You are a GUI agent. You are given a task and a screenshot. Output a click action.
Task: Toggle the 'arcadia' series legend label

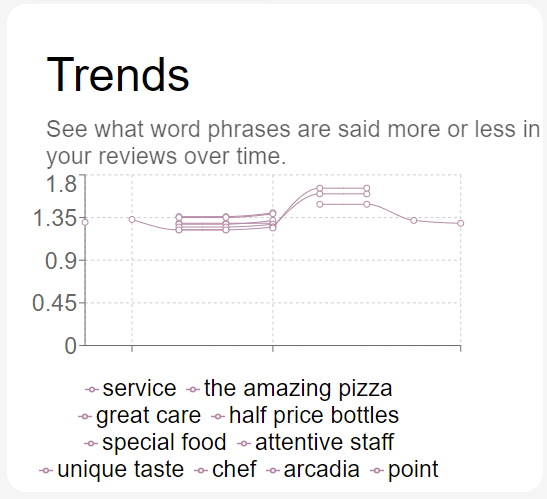321,469
